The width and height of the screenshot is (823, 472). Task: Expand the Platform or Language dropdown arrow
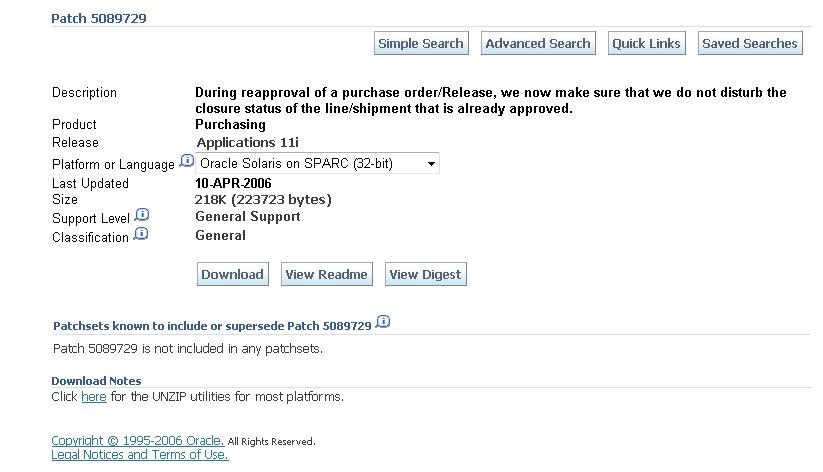(x=431, y=164)
